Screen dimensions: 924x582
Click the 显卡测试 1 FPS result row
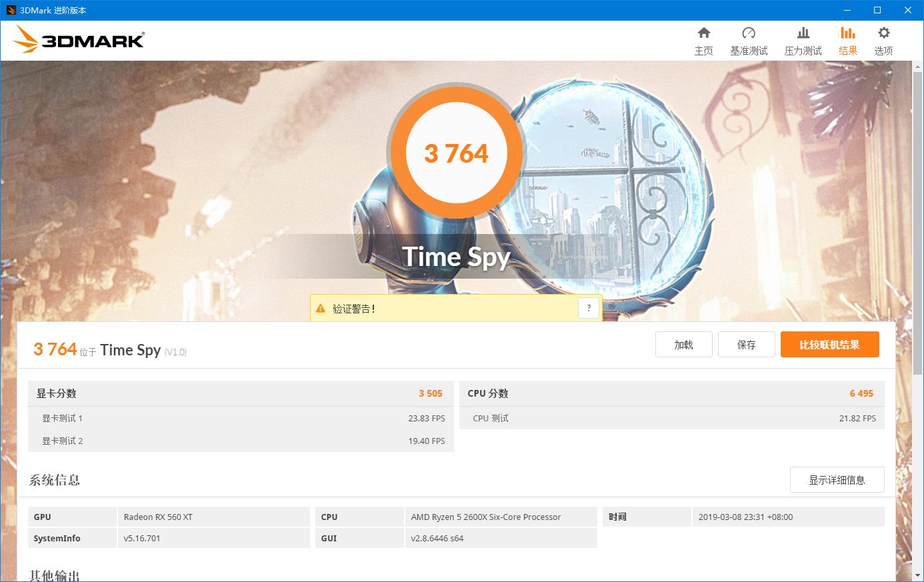(x=240, y=418)
